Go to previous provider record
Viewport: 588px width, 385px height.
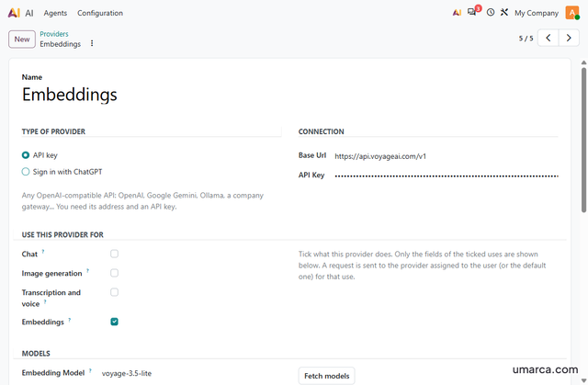click(x=548, y=38)
